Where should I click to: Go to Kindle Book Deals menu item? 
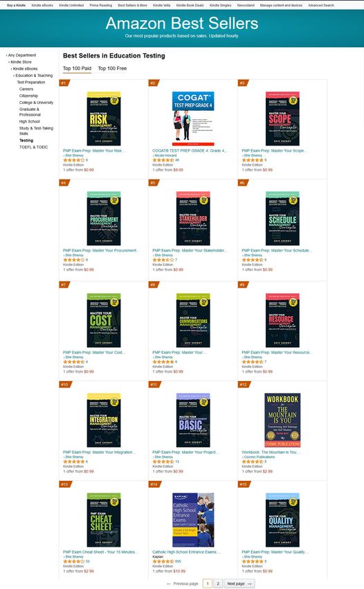190,6
